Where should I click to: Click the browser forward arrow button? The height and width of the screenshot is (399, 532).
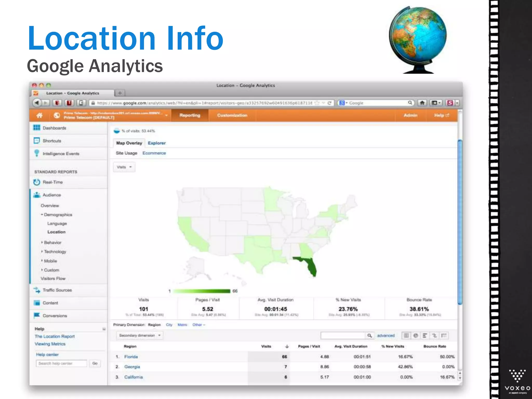[45, 103]
